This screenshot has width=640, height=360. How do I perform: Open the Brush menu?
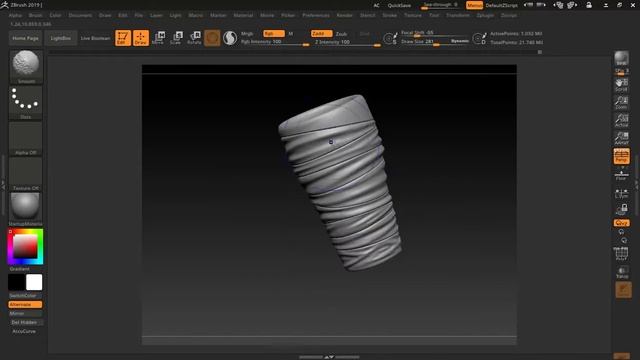point(36,15)
